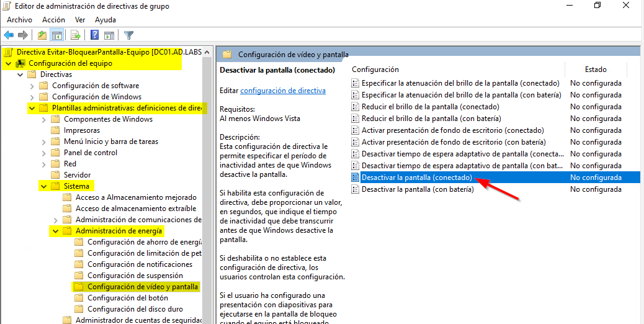The width and height of the screenshot is (644, 324).
Task: Open the Ayuda menu
Action: [x=105, y=20]
